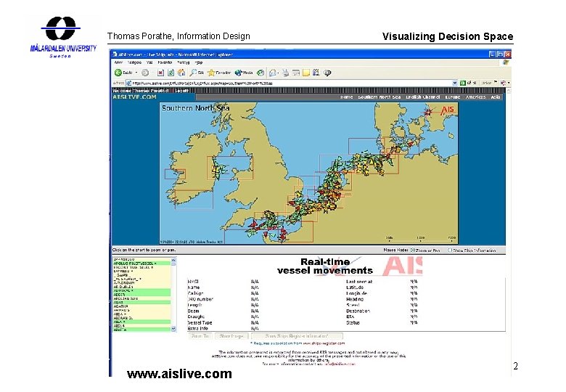Open the Europe navigation link

coord(453,97)
